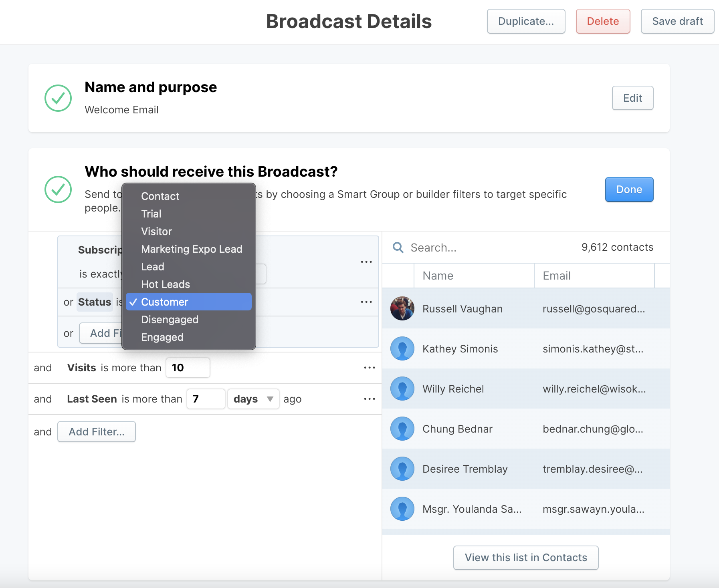Select Marketing Expo Lead option
Viewport: 719px width, 588px height.
(x=189, y=249)
